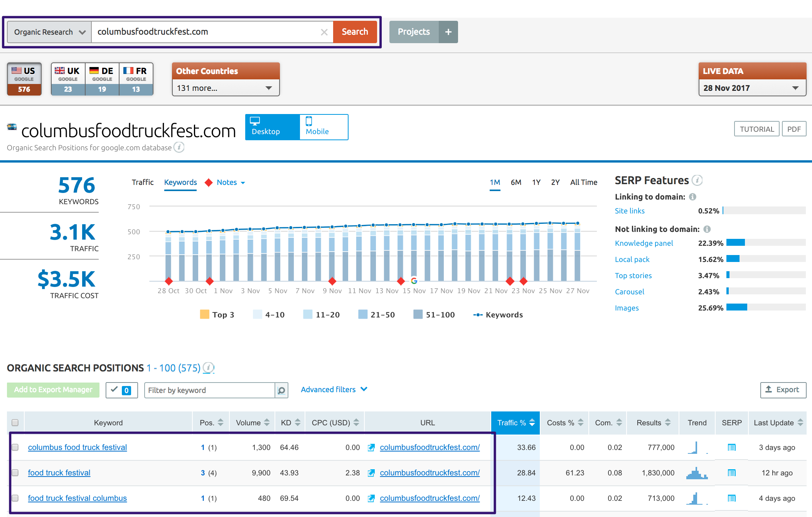Click the magnifier icon in keyword filter
Screen dimensions: 812x517
(281, 390)
